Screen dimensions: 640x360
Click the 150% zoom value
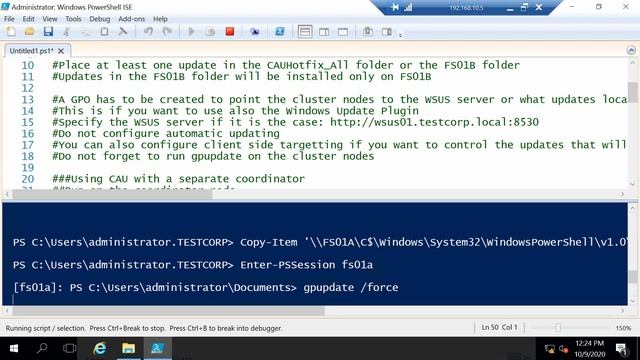(623, 328)
